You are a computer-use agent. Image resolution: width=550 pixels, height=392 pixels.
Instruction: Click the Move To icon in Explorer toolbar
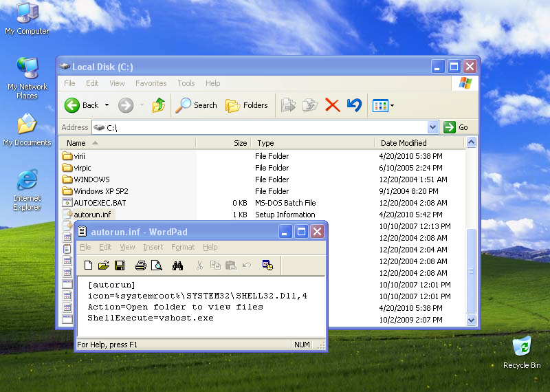click(x=288, y=105)
